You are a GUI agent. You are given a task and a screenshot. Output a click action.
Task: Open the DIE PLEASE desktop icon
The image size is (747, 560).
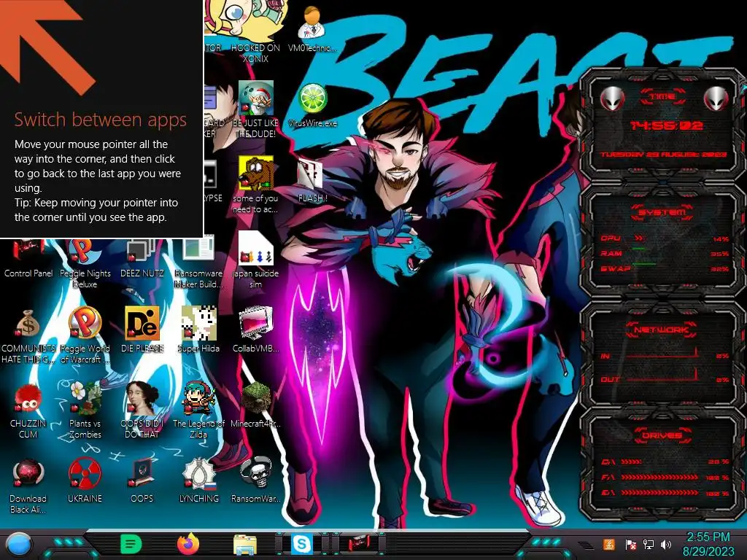pos(142,330)
